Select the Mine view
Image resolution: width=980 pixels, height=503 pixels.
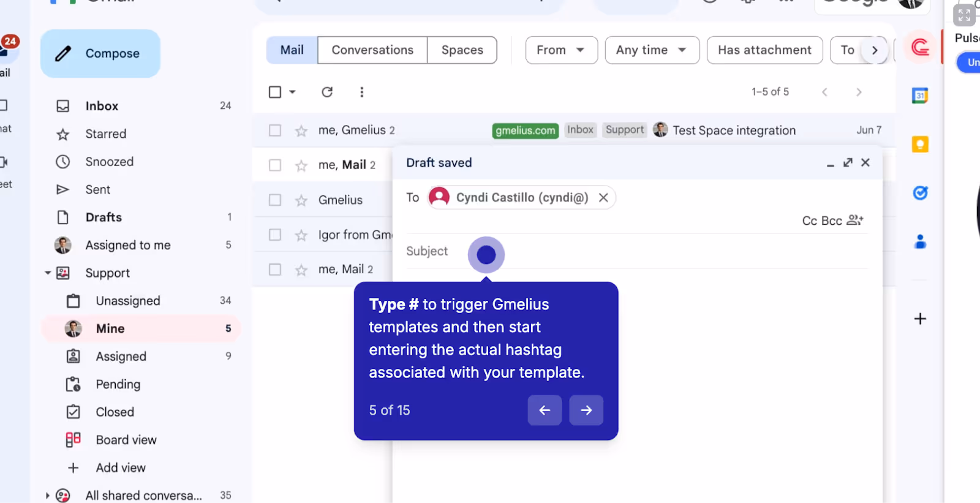click(x=142, y=328)
